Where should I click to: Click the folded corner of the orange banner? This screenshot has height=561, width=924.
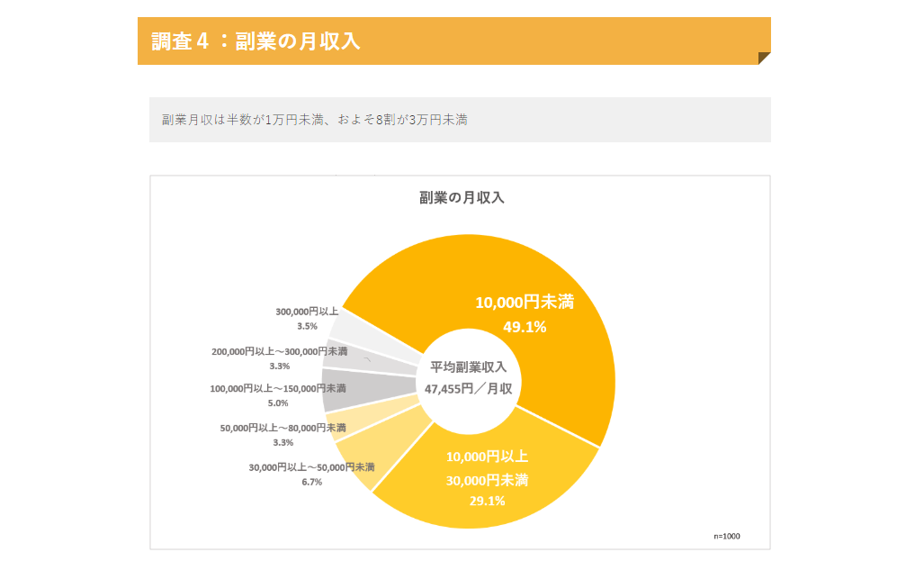coord(764,59)
